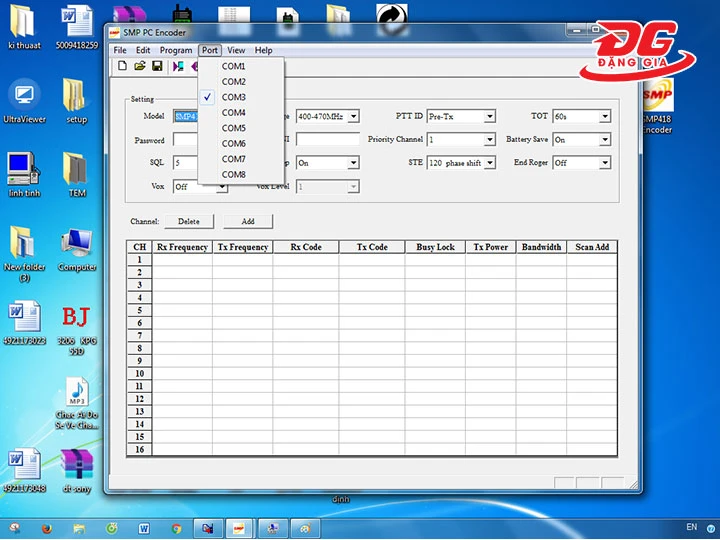
Task: Expand the Battery Save dropdown
Action: pos(604,140)
